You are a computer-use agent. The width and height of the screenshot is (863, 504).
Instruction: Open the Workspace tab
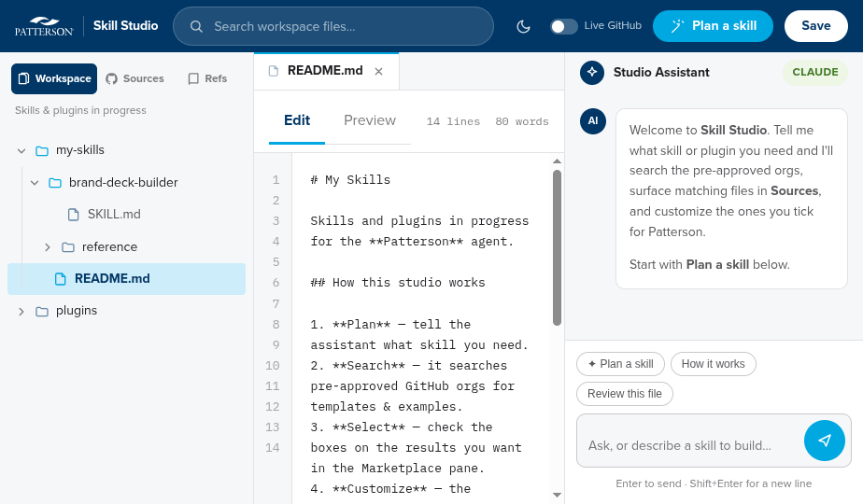click(54, 78)
